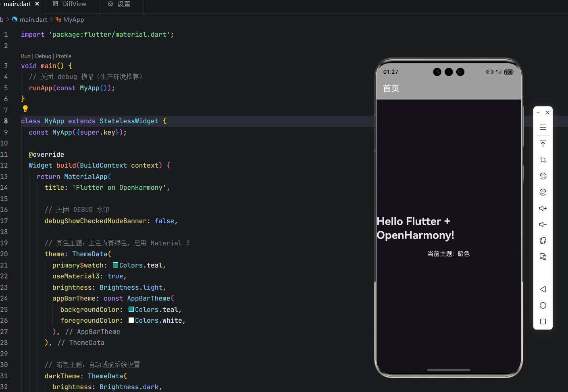This screenshot has height=392, width=568.
Task: Take a cropped screenshot with the crop icon
Action: (543, 160)
